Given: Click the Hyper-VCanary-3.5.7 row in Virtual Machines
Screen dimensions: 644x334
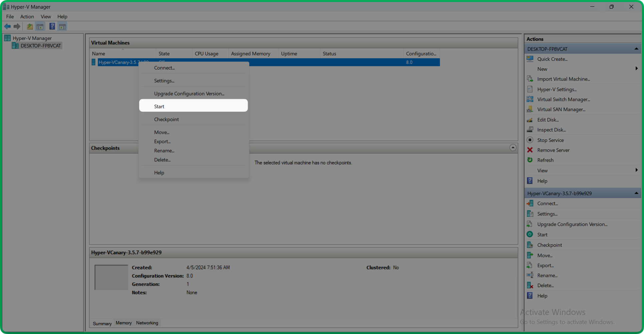Looking at the screenshot, I should tap(265, 62).
